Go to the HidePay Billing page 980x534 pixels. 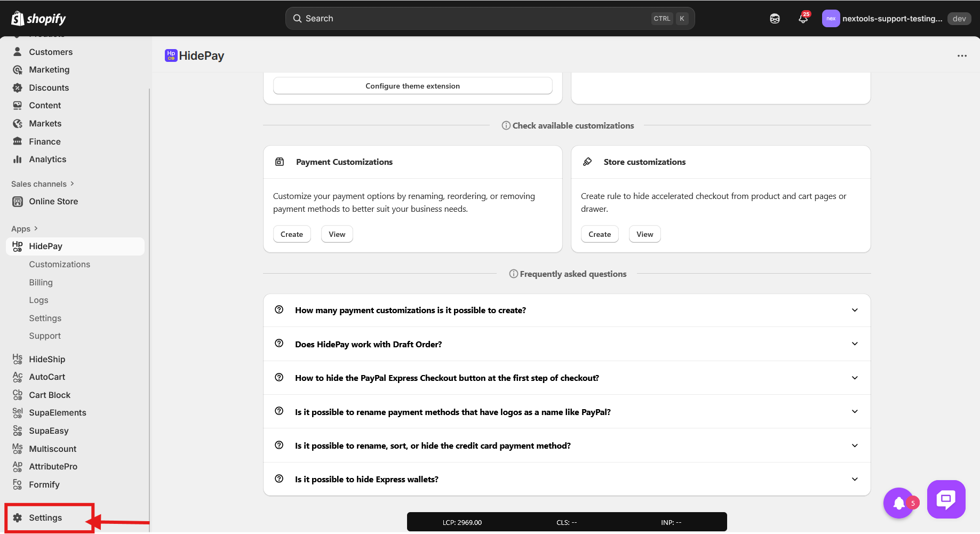(x=41, y=283)
